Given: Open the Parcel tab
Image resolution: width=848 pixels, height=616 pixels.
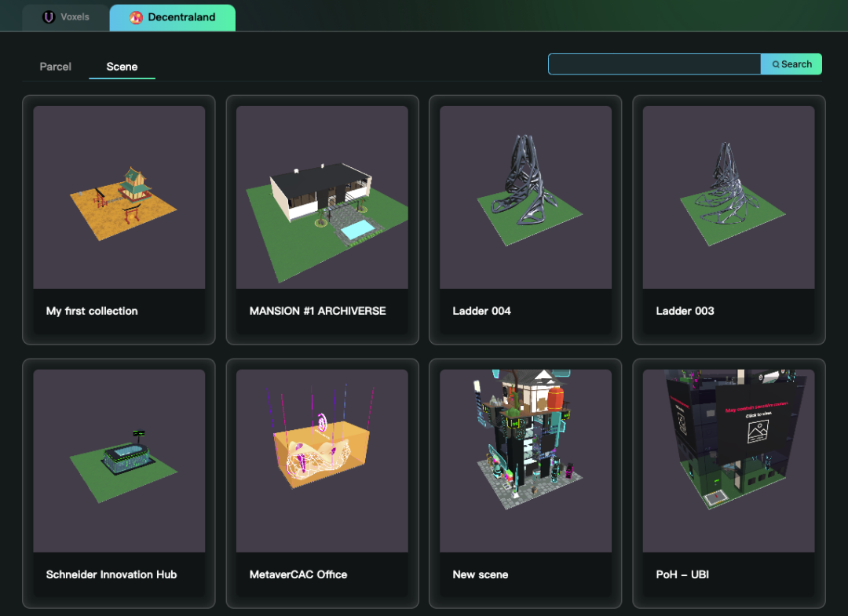Looking at the screenshot, I should point(55,67).
